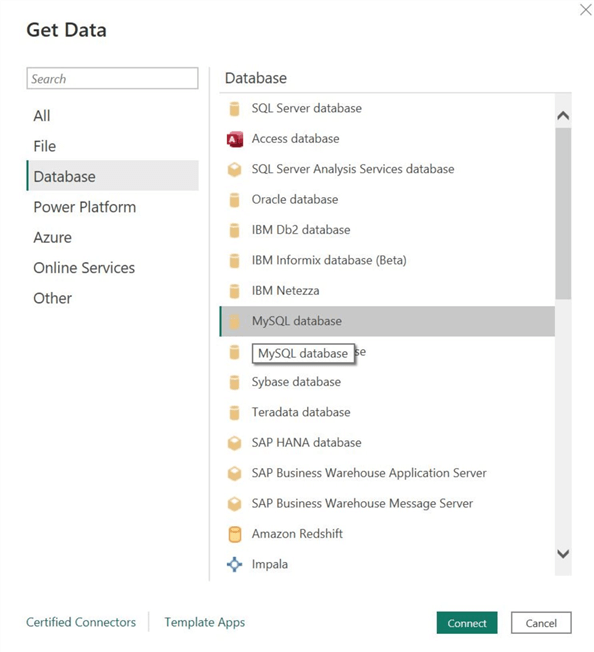594x652 pixels.
Task: Choose 'Amazon Redshift' entry
Action: click(297, 533)
